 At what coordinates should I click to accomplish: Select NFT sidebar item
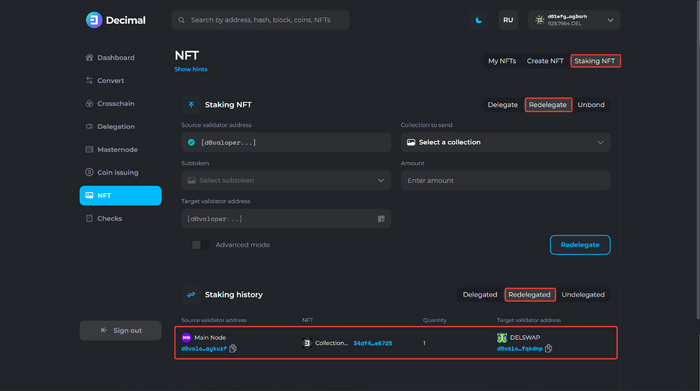click(121, 196)
